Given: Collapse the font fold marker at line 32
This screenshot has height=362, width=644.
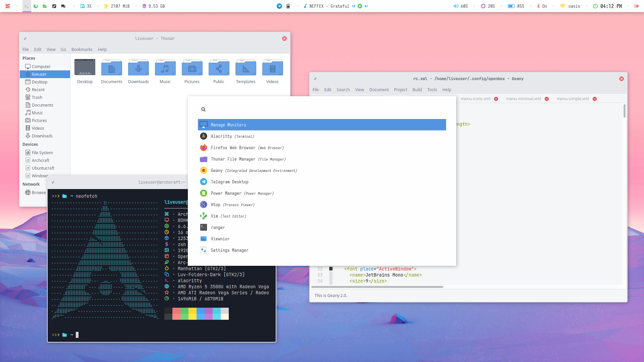Looking at the screenshot, I should coord(331,269).
